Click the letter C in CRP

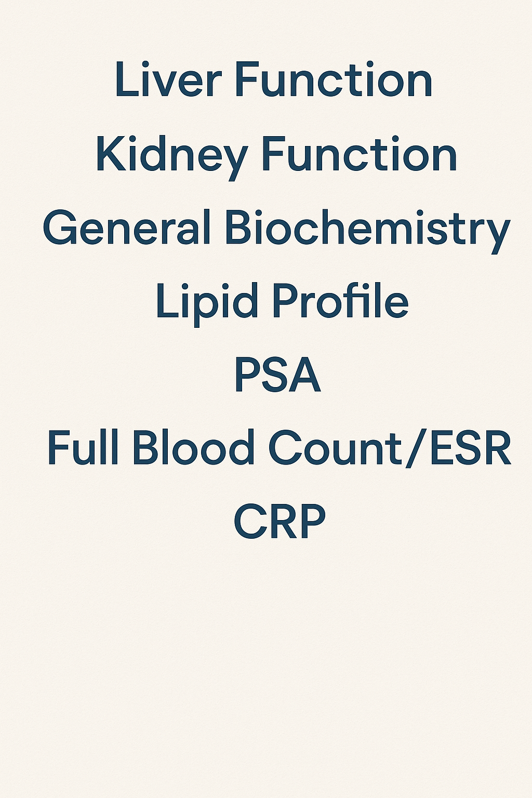tap(250, 521)
